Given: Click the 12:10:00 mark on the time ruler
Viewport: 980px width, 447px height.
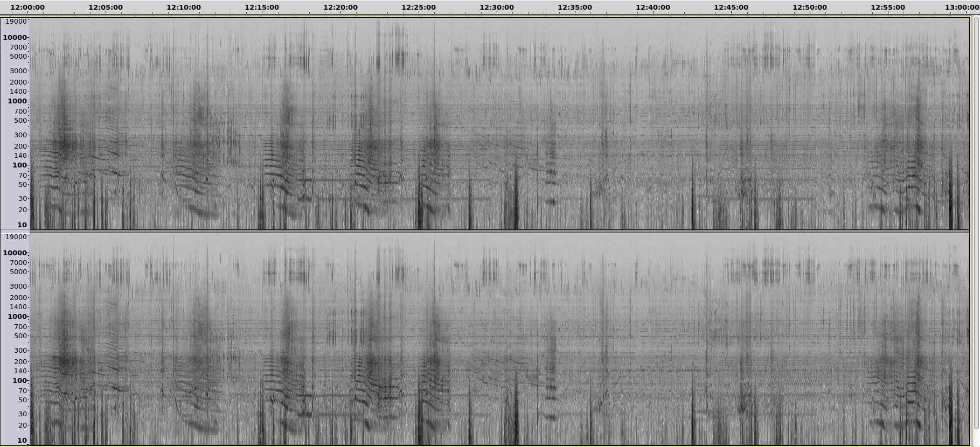Looking at the screenshot, I should pyautogui.click(x=184, y=8).
